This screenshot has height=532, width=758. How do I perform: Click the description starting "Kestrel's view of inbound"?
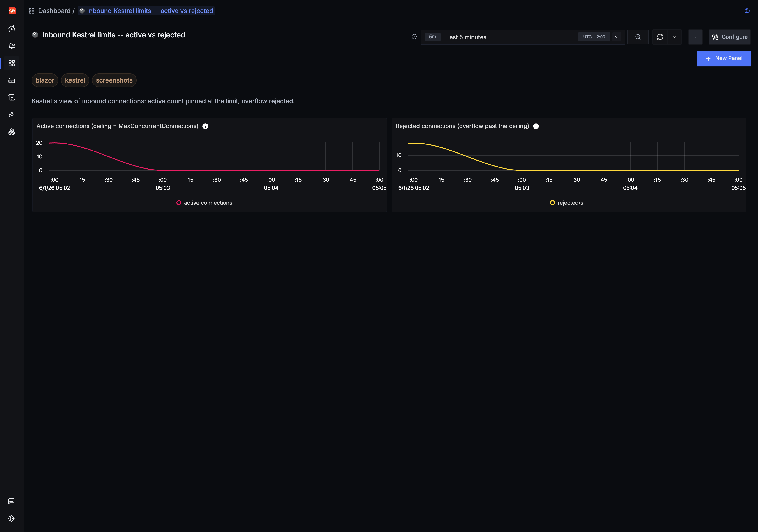pos(163,101)
